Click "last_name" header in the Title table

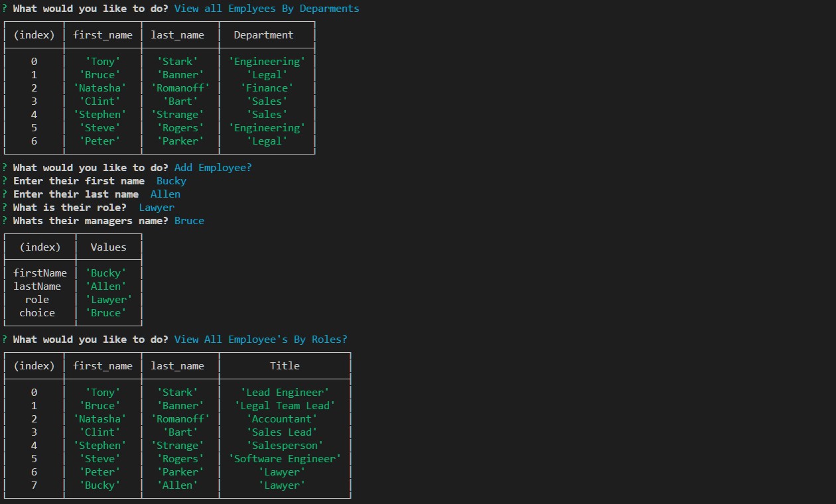[177, 366]
